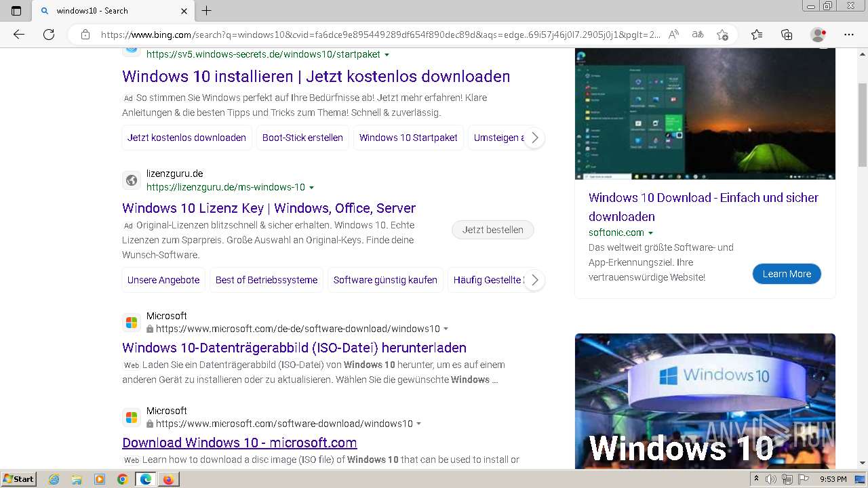This screenshot has width=868, height=488.
Task: Refresh the current page
Action: point(49,35)
